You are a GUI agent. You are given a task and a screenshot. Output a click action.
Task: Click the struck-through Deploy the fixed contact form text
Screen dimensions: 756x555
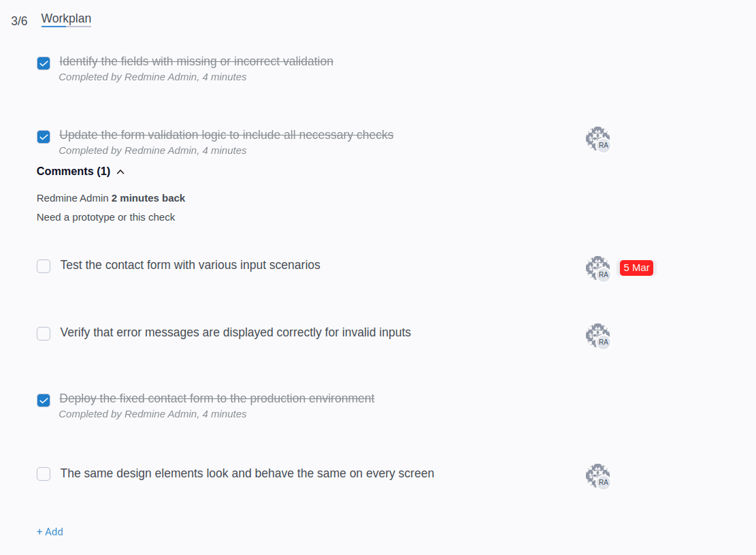click(x=216, y=398)
